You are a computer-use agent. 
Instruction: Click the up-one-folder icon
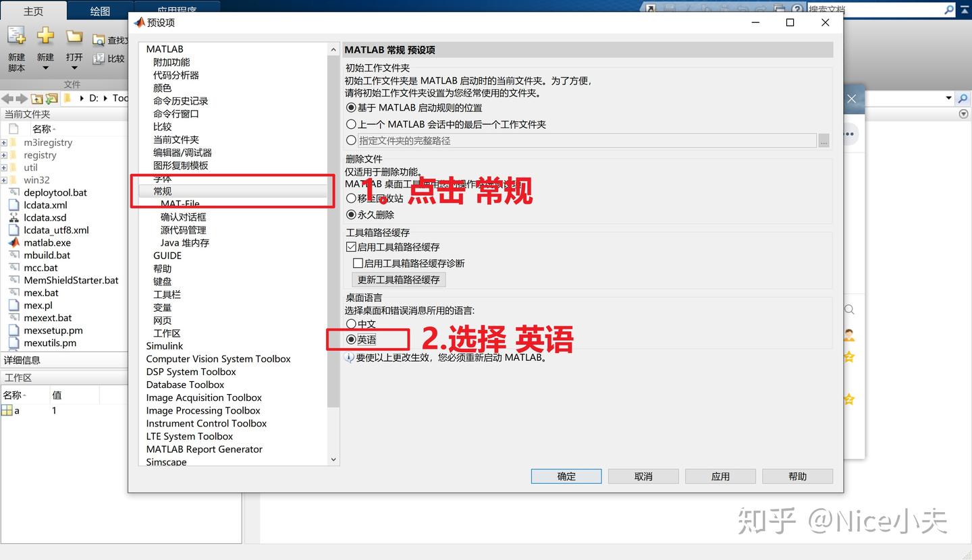37,98
